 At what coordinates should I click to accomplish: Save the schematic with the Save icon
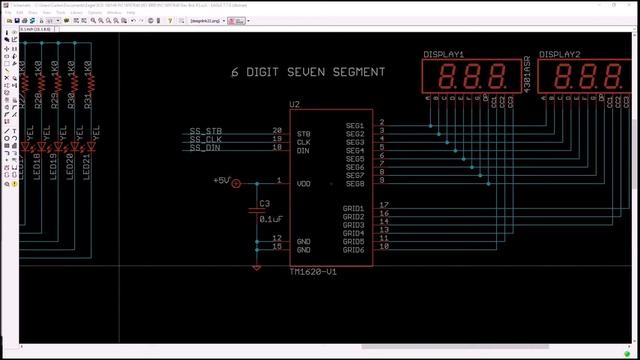click(17, 21)
